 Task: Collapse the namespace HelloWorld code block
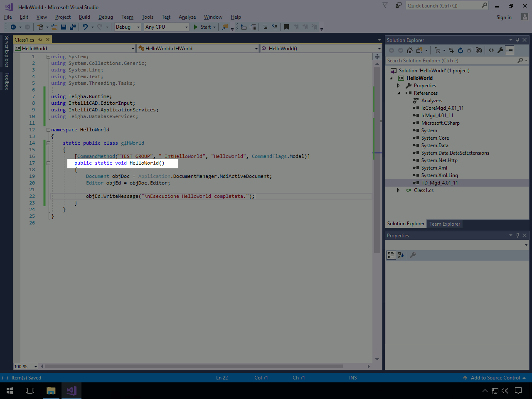tap(48, 130)
